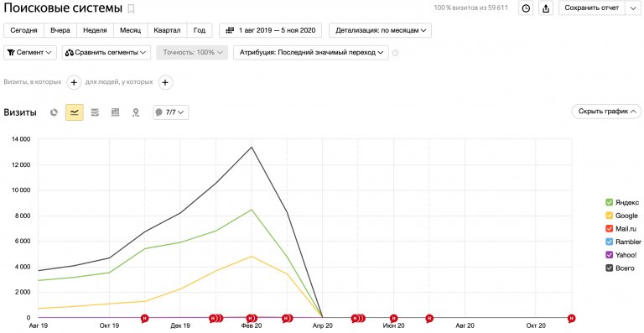Click the Апр 20 axis label
This screenshot has width=644, height=333.
tap(322, 326)
